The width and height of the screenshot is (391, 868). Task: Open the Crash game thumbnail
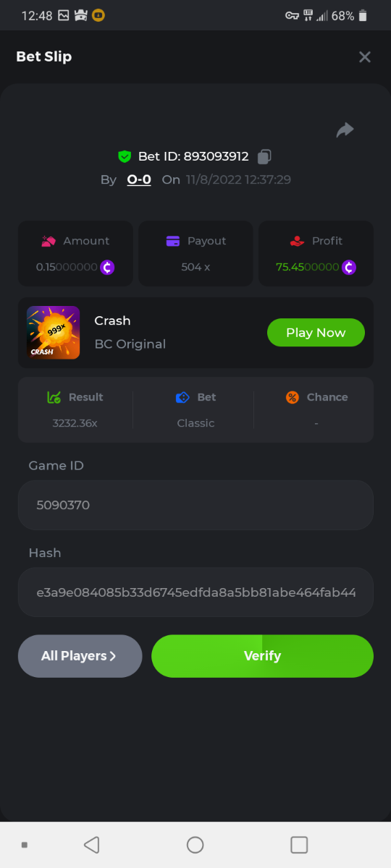click(x=53, y=332)
